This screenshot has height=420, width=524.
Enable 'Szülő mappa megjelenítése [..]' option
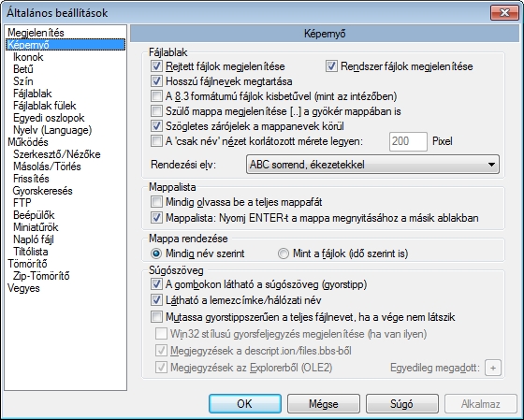[x=156, y=111]
